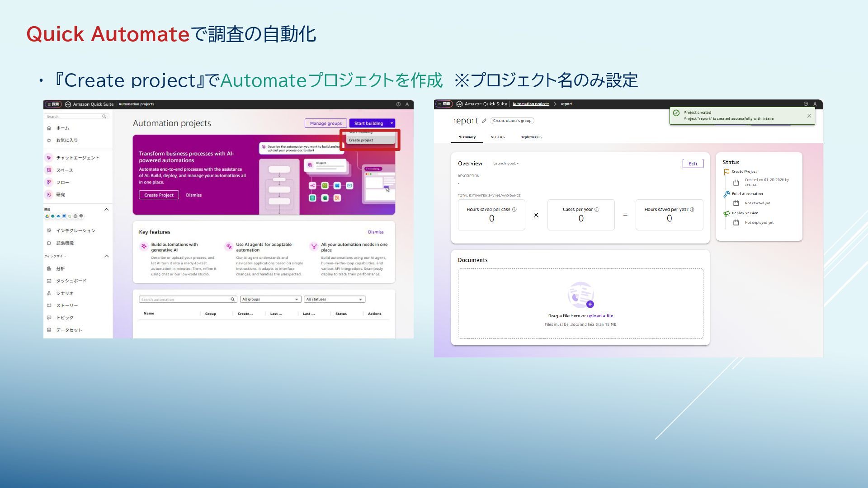The image size is (868, 488).
Task: Open the All statuses dropdown
Action: pos(334,299)
